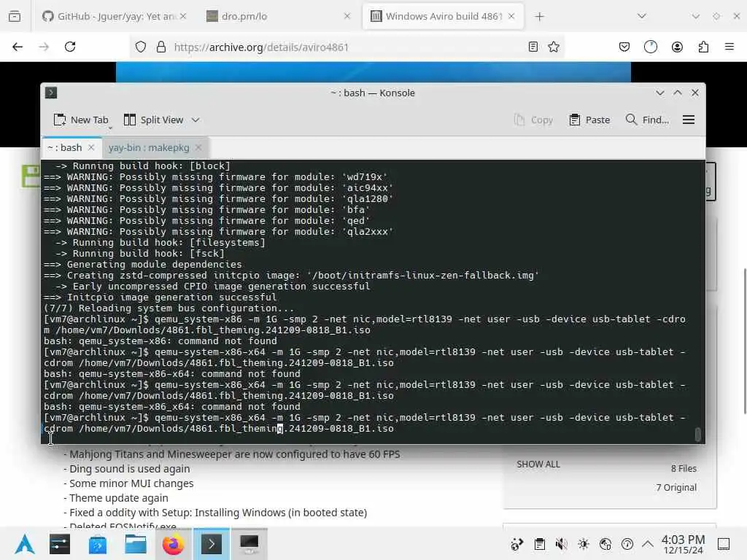
Task: Open the clock showing 4:03 PM
Action: point(683,544)
